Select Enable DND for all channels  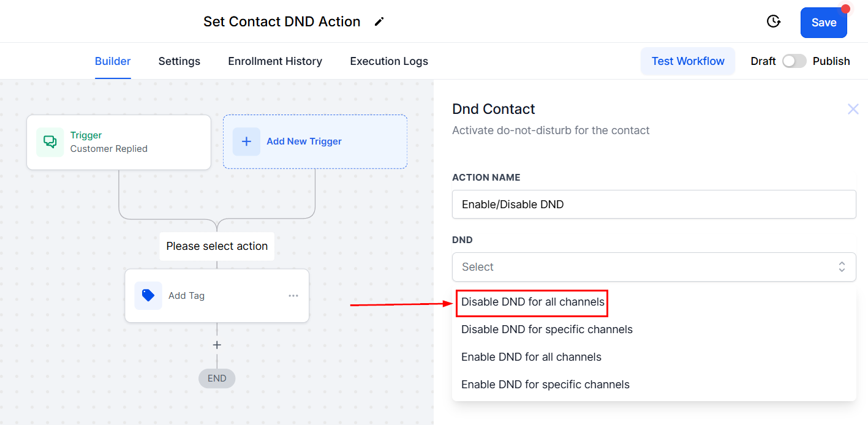pyautogui.click(x=531, y=357)
